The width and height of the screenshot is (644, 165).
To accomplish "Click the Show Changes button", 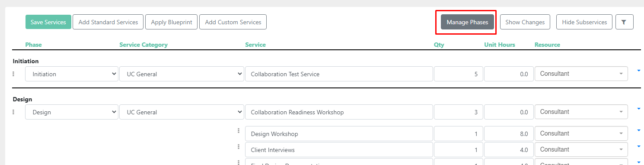I will [x=525, y=22].
